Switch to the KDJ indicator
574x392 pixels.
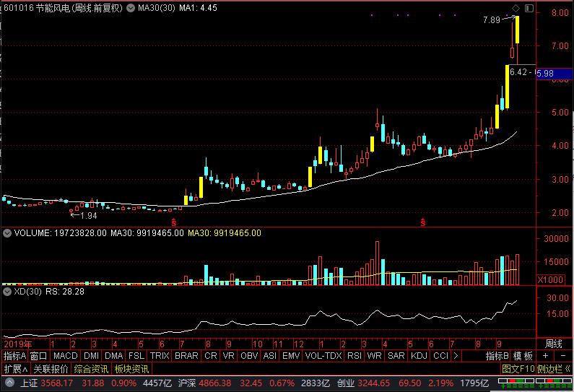coord(419,356)
